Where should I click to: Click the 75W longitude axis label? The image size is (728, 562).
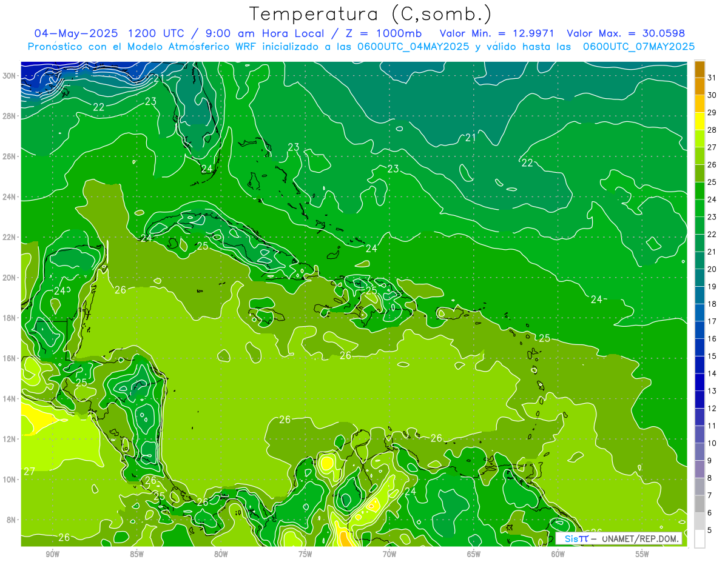(x=305, y=554)
